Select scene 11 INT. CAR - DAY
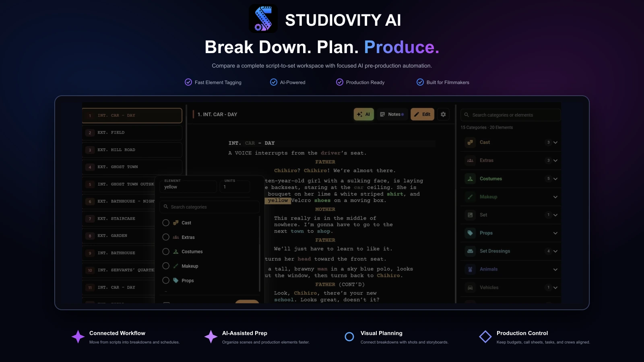Image resolution: width=644 pixels, height=362 pixels. point(119,288)
